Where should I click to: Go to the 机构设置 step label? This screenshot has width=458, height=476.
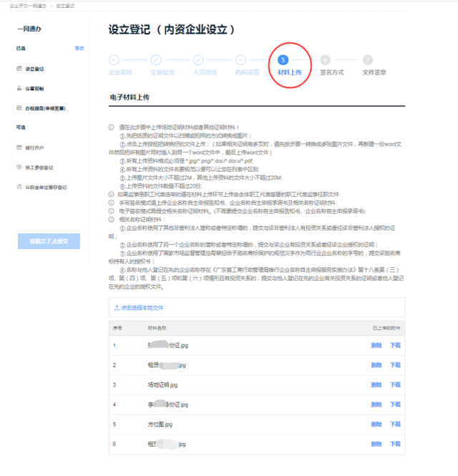coord(248,72)
